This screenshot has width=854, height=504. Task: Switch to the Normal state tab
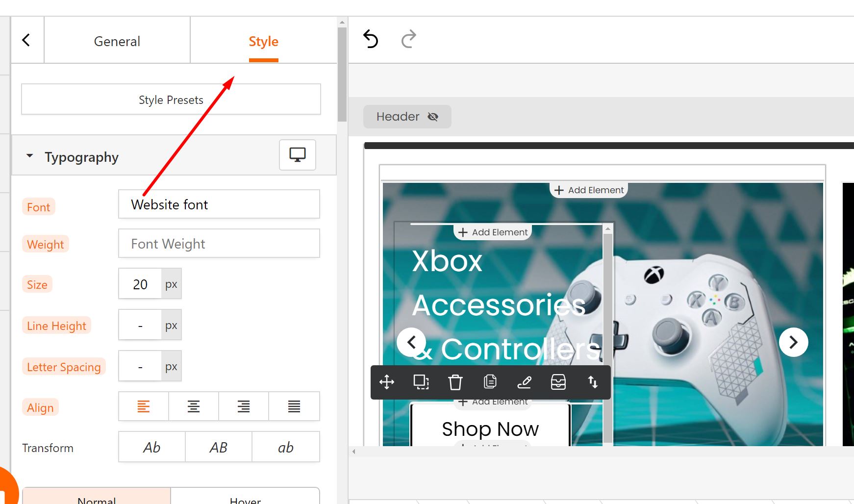pos(97,496)
